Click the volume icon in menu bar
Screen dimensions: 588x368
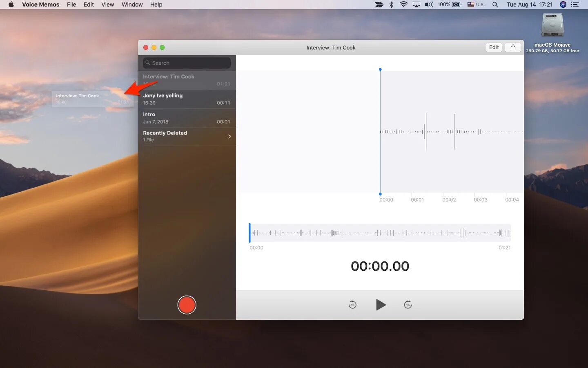(x=429, y=4)
